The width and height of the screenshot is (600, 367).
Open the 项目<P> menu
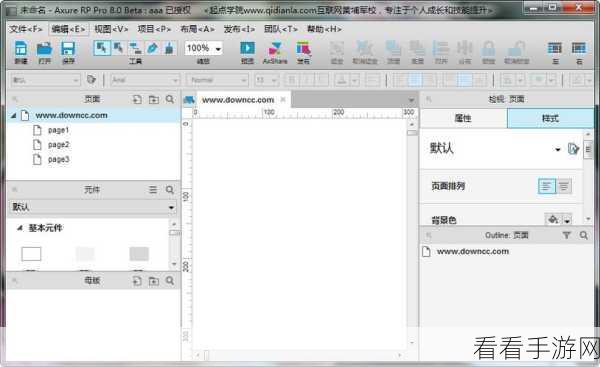154,29
